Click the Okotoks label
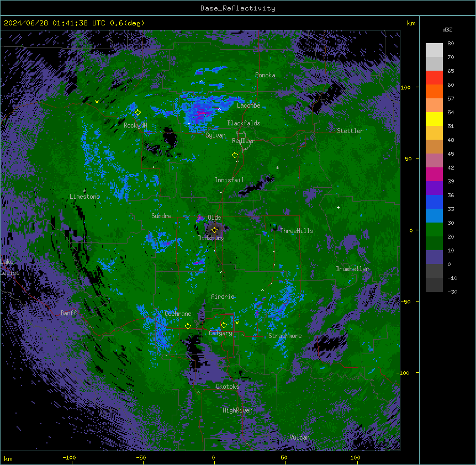The height and width of the screenshot is (465, 476). (228, 387)
